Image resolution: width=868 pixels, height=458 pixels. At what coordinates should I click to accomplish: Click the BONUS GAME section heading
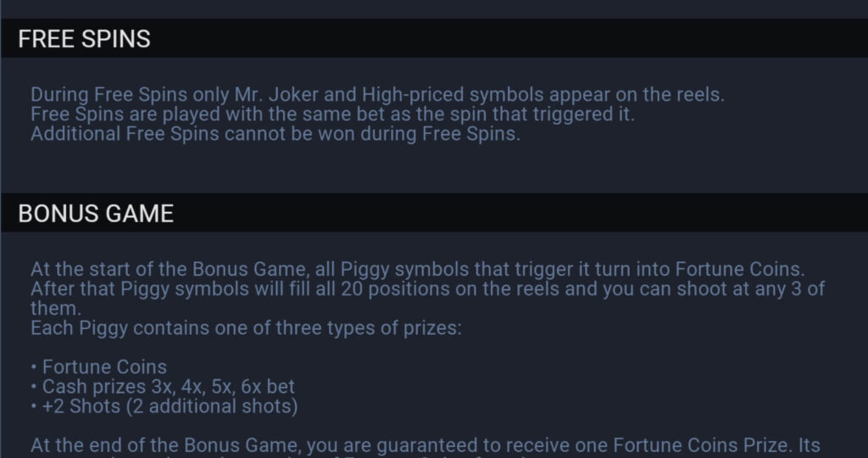click(x=96, y=213)
